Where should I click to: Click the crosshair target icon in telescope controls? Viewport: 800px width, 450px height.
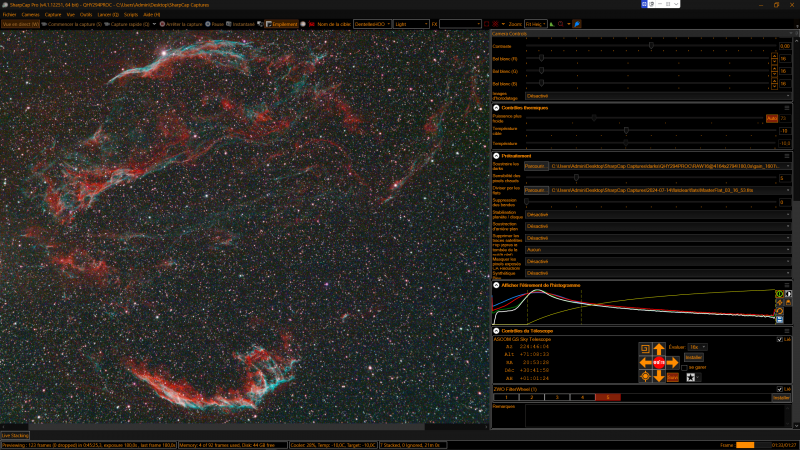point(645,377)
